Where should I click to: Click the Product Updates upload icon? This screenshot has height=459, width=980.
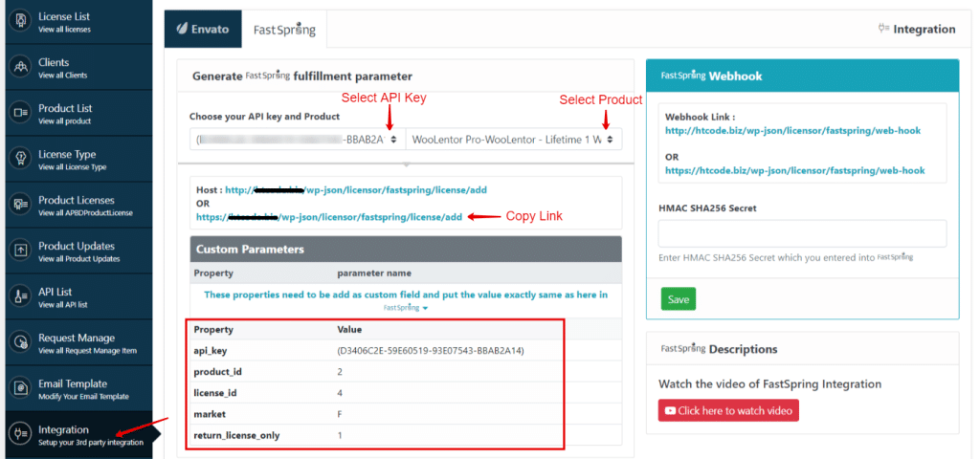[19, 251]
